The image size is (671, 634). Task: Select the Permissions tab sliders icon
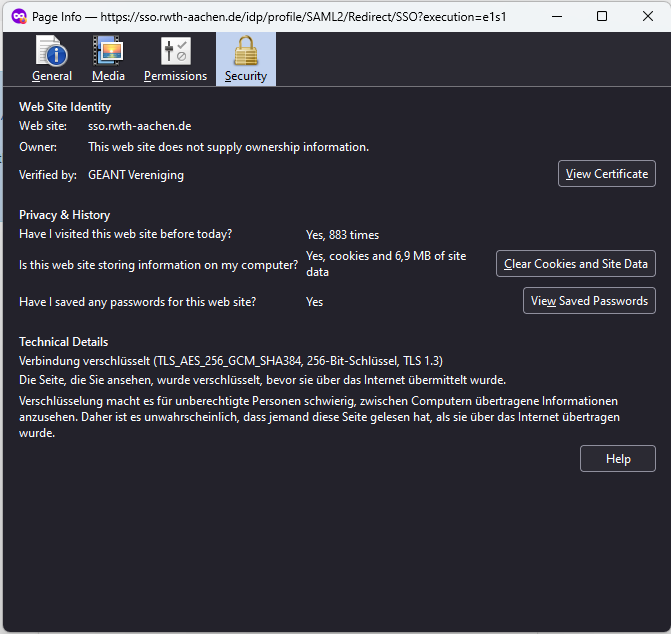click(x=175, y=51)
